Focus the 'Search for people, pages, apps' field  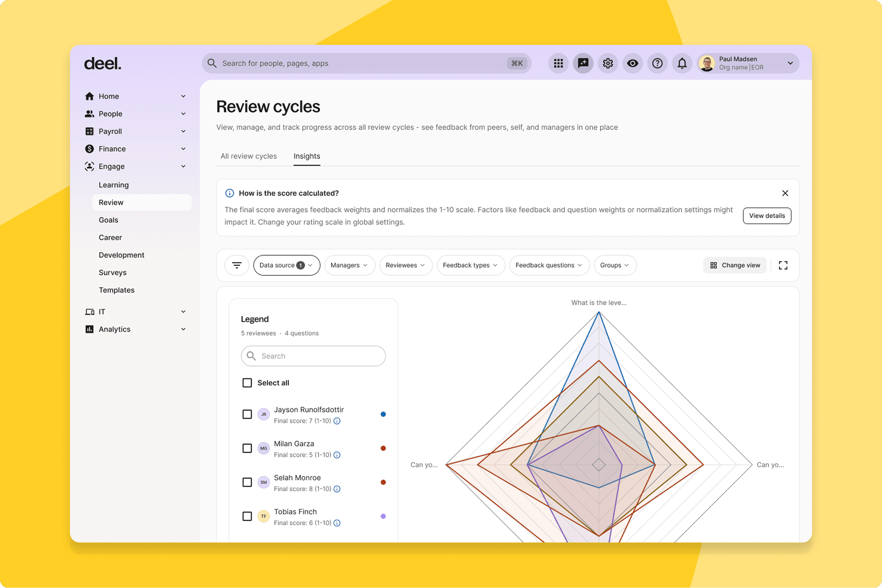(x=366, y=64)
